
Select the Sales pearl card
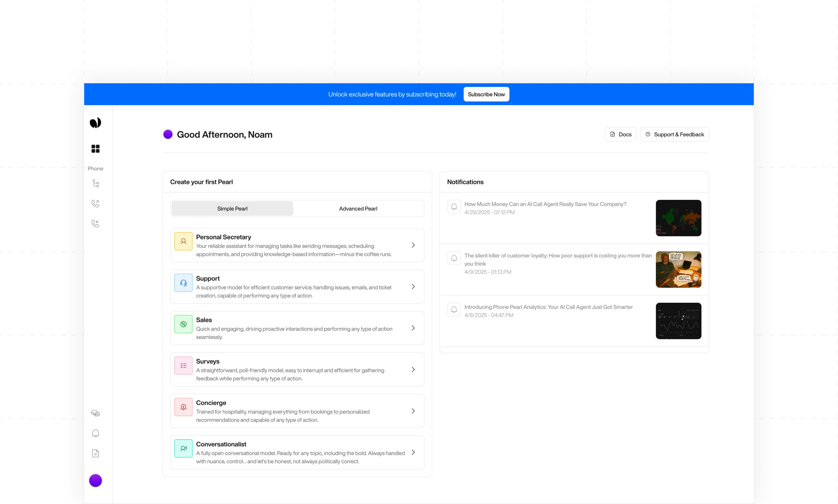[297, 328]
